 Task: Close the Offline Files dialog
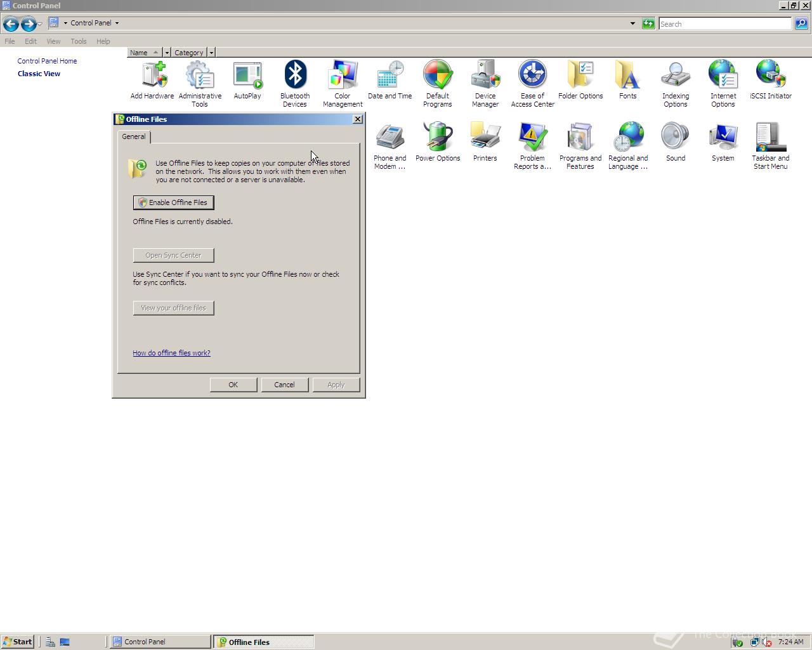(358, 119)
